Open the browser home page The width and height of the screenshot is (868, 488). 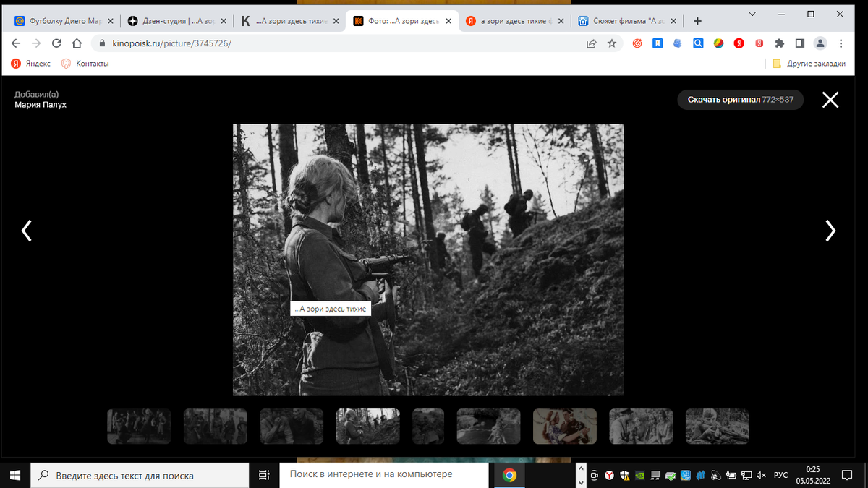point(77,43)
